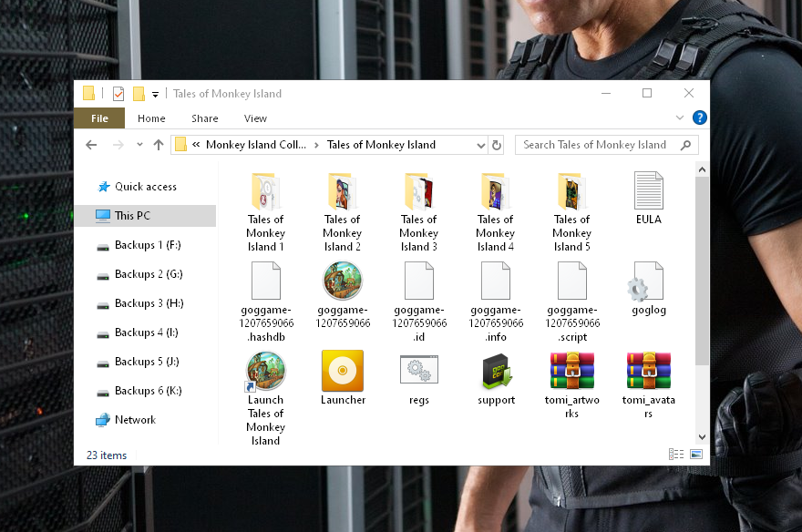
Task: Go up one folder level
Action: point(159,145)
